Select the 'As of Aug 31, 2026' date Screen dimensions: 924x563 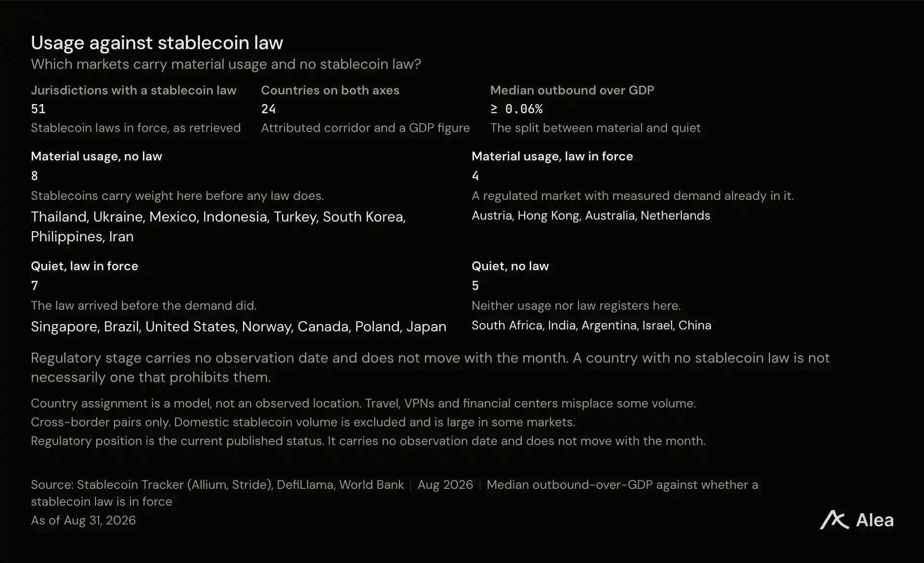[83, 520]
